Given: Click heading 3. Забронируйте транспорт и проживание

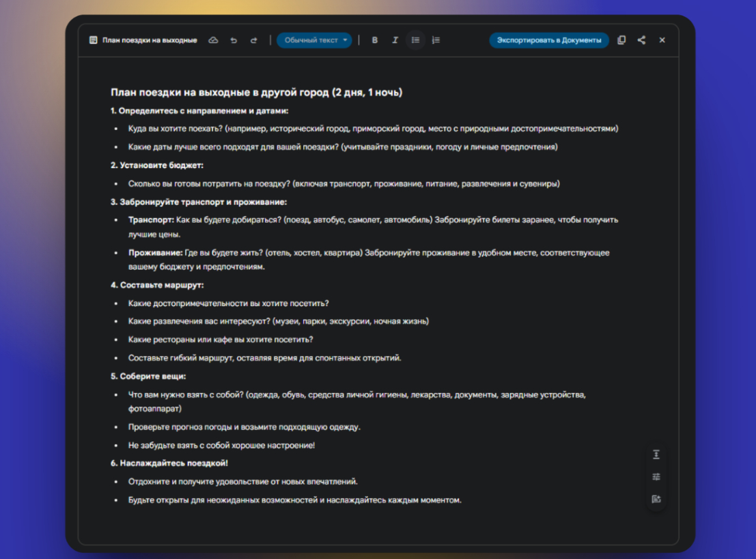Looking at the screenshot, I should coord(199,202).
